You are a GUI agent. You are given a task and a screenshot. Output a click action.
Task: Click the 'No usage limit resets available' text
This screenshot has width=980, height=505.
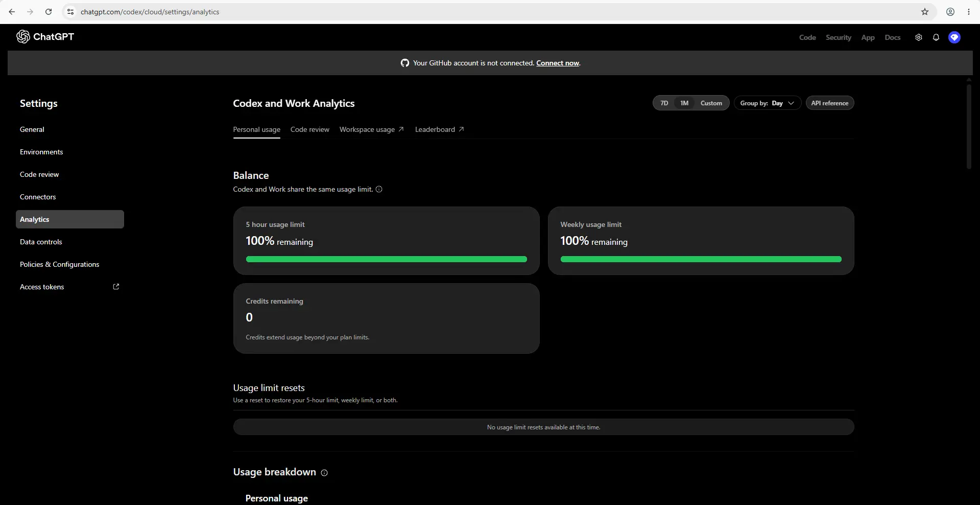(544, 427)
